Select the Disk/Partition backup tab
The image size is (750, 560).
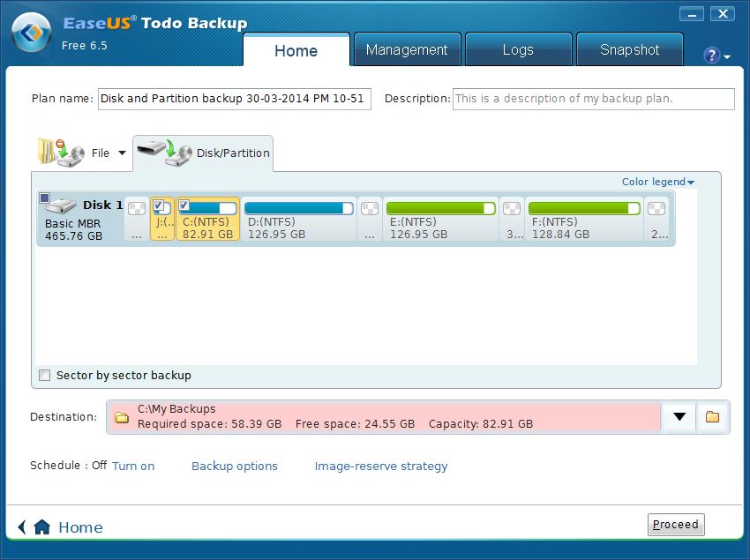[x=203, y=153]
